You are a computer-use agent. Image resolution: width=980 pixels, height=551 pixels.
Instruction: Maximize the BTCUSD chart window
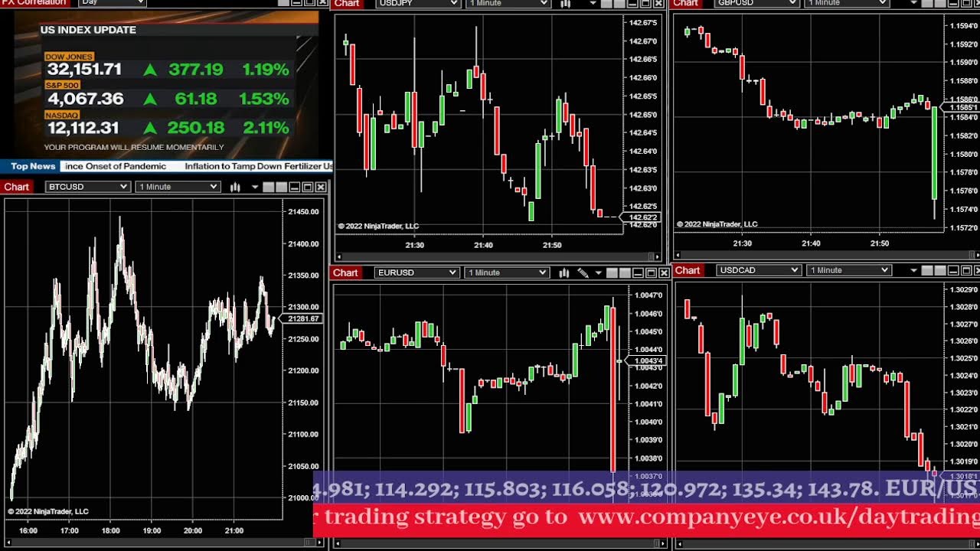pos(308,187)
